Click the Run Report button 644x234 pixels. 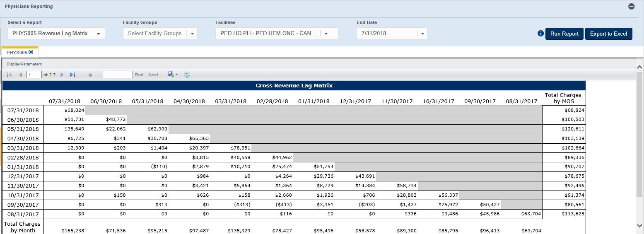click(564, 34)
